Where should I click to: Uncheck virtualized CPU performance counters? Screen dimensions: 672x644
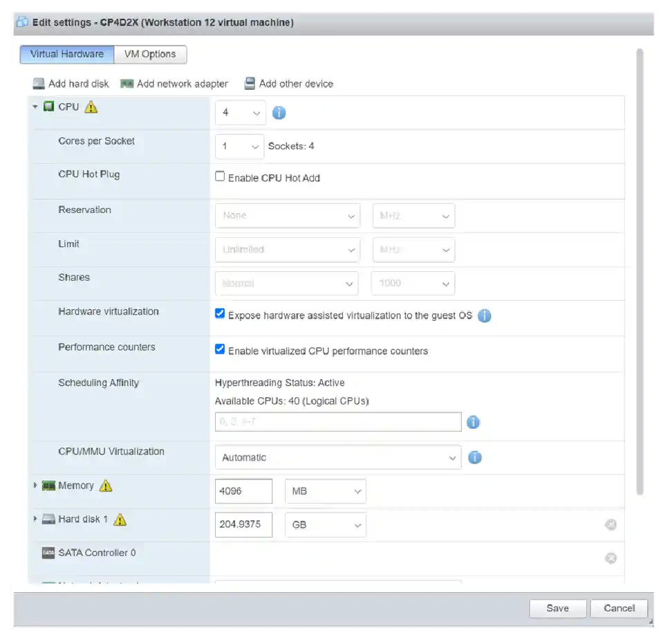219,349
